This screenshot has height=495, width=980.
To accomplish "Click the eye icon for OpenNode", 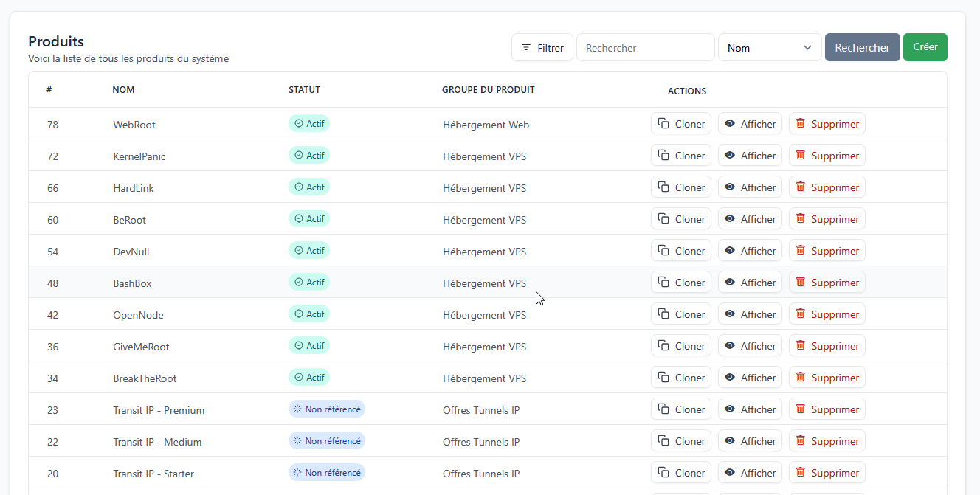I will 730,314.
